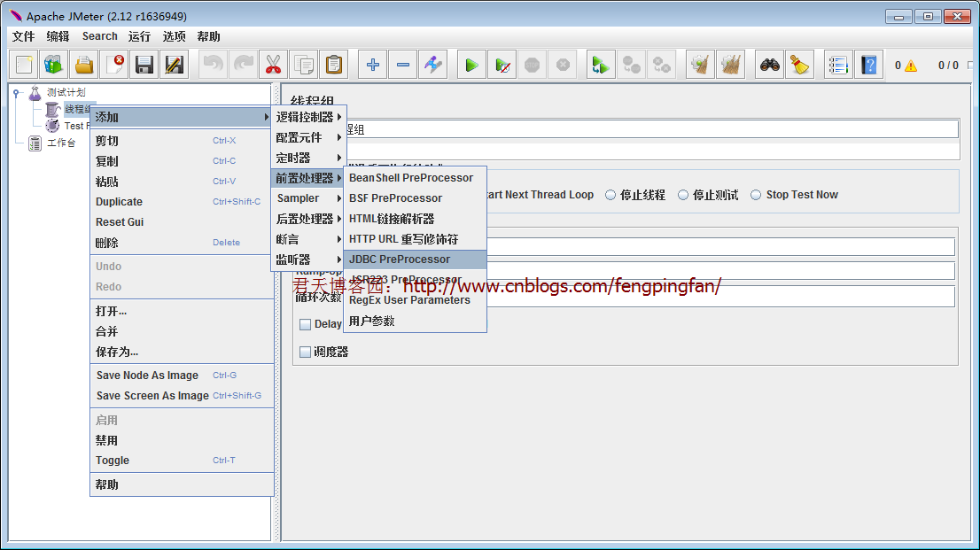Click the Stop test icon
980x550 pixels.
(532, 65)
